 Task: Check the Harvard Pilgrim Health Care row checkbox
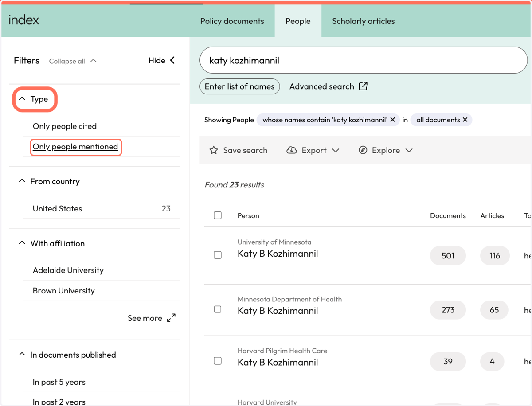(x=218, y=361)
